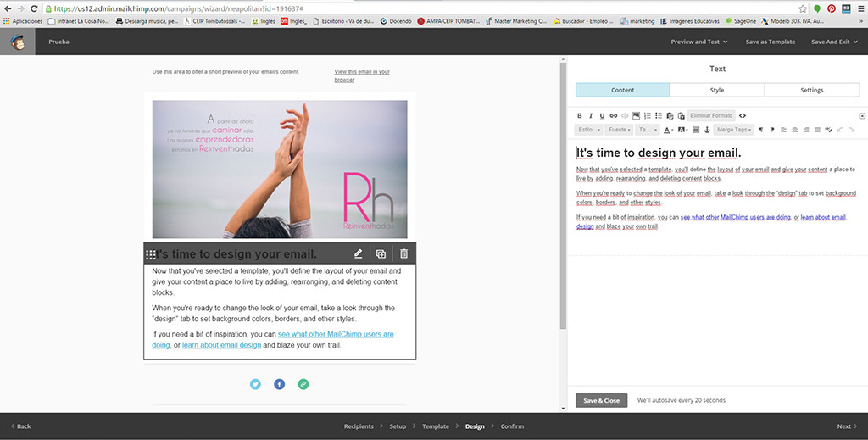Center the text
The width and height of the screenshot is (868, 440).
coord(795,130)
